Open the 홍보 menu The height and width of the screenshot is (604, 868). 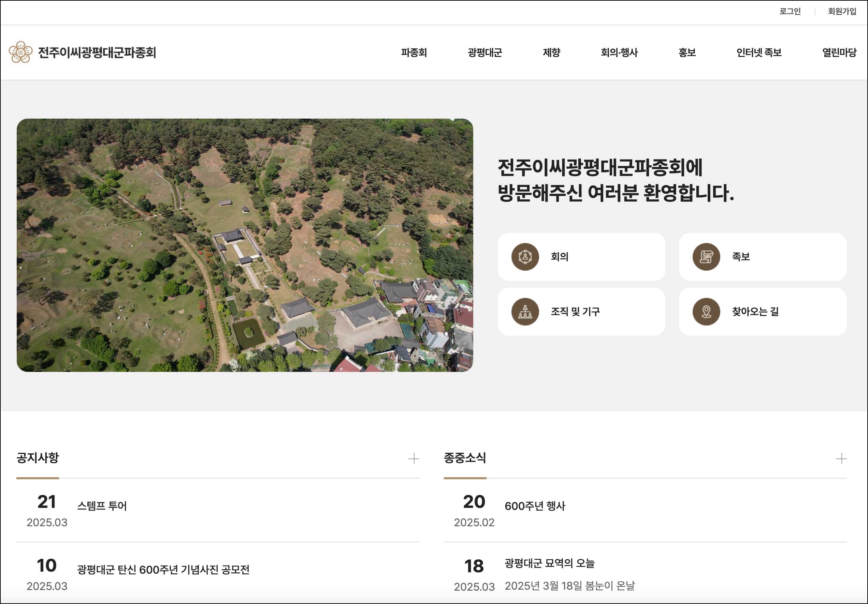point(687,52)
